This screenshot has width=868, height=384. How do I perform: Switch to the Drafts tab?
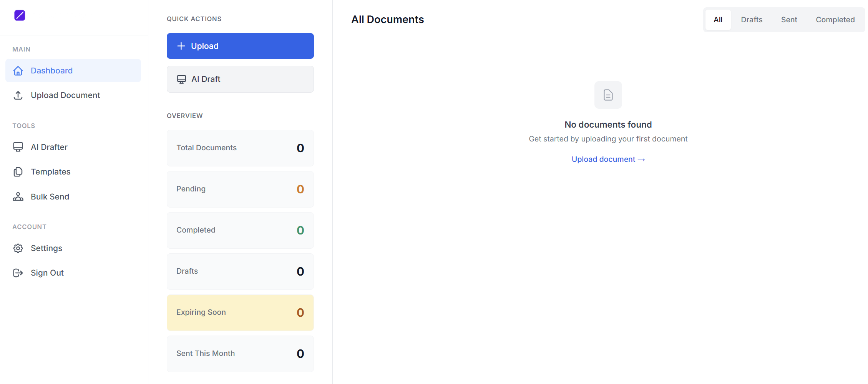pyautogui.click(x=751, y=20)
